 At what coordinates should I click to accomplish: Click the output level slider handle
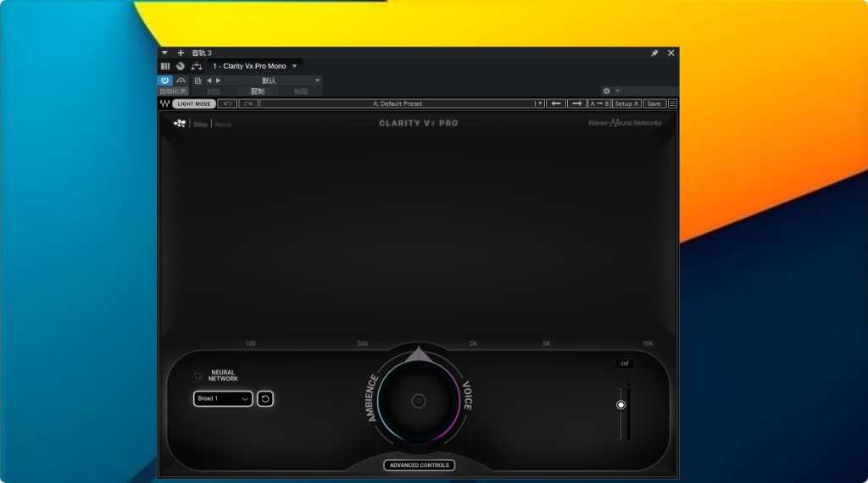(x=620, y=405)
